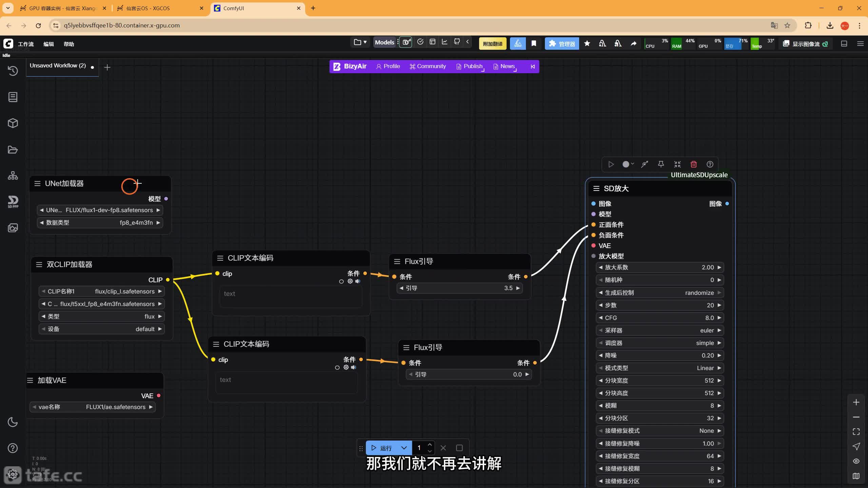Toggle bottom panel icon in top bar

844,44
